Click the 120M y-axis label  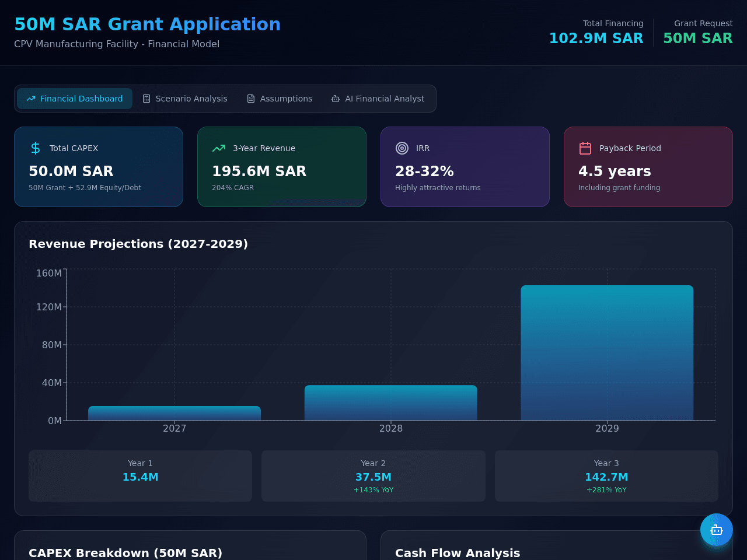[48, 307]
